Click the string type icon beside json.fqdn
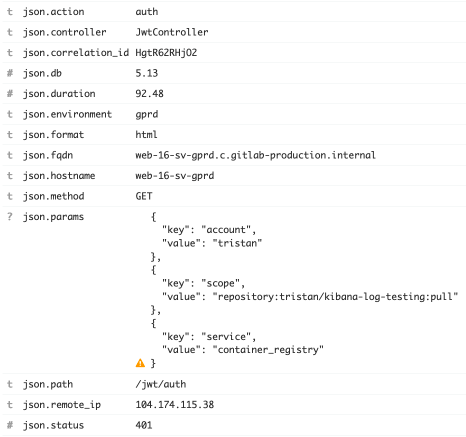 click(x=10, y=155)
